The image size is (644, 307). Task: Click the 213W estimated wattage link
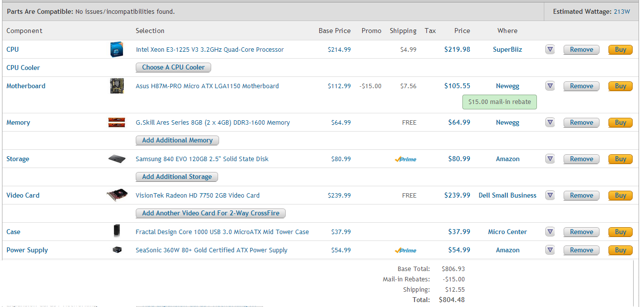pyautogui.click(x=622, y=11)
